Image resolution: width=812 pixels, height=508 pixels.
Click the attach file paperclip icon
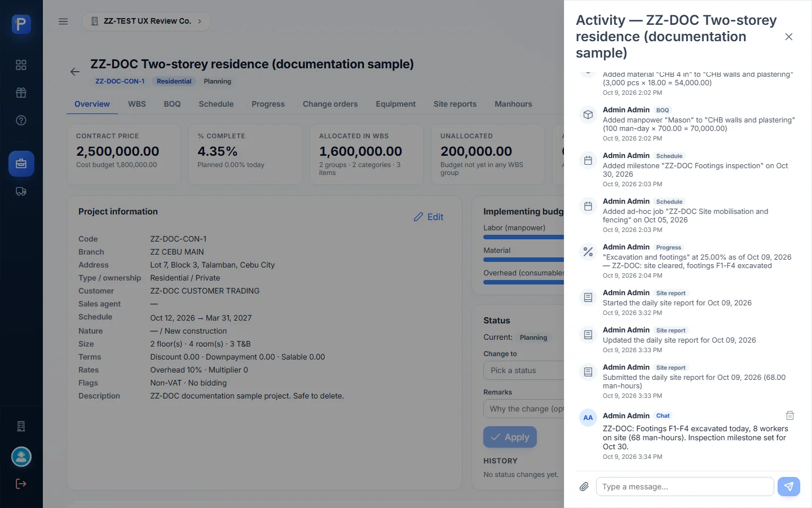(x=584, y=487)
